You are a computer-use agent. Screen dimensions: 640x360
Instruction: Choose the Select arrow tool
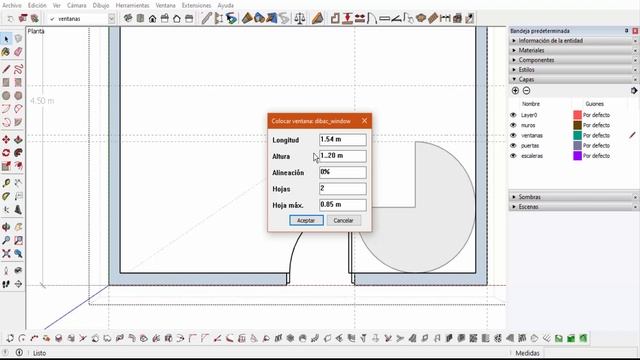pos(6,39)
